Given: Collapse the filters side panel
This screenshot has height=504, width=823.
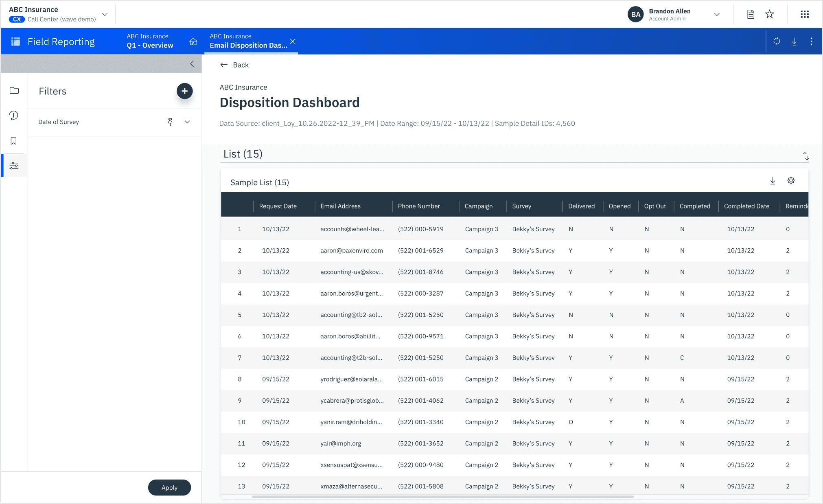Looking at the screenshot, I should (x=192, y=64).
